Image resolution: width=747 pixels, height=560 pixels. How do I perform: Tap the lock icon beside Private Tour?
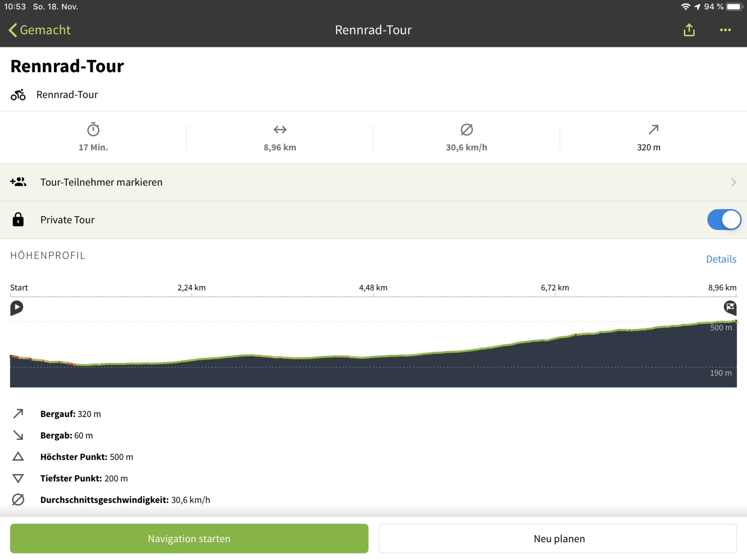(x=18, y=220)
